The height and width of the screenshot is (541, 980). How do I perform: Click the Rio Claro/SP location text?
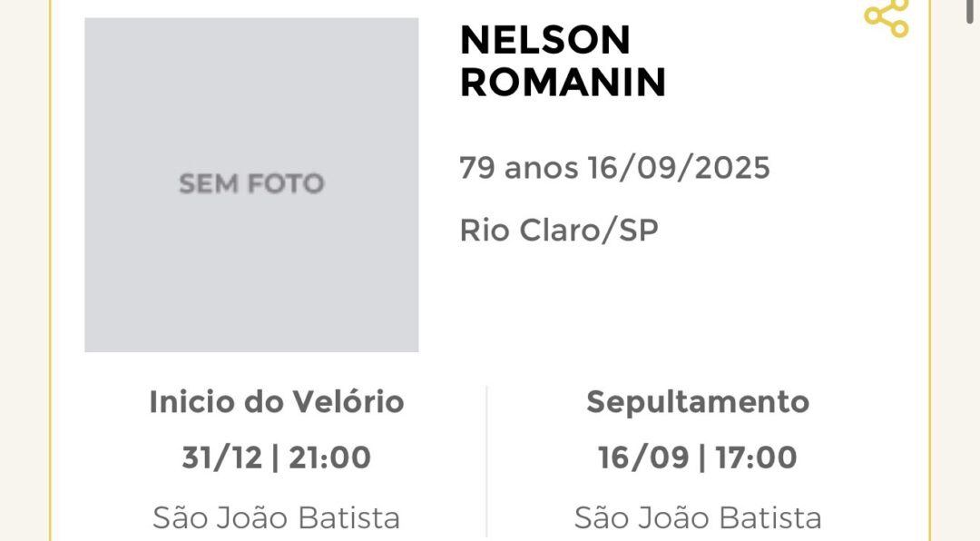pyautogui.click(x=559, y=231)
